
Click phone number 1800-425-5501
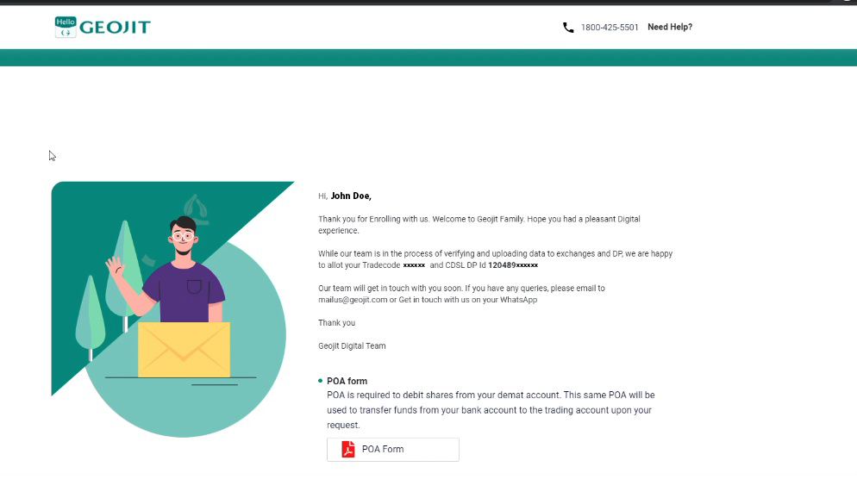610,28
